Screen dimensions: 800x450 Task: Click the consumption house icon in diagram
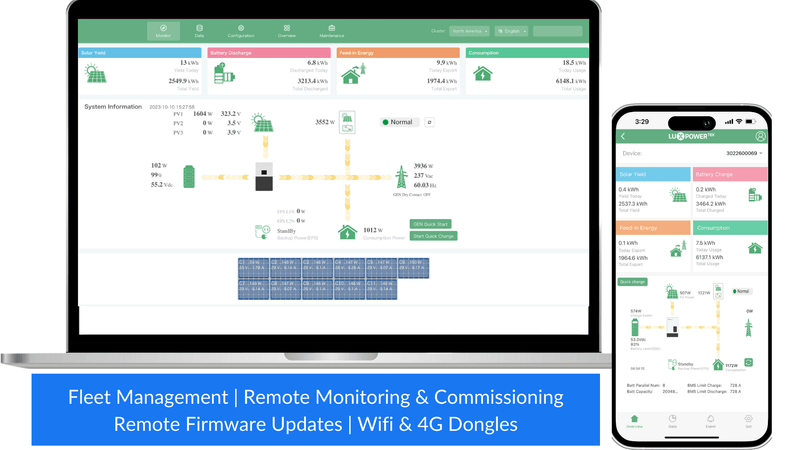point(347,232)
